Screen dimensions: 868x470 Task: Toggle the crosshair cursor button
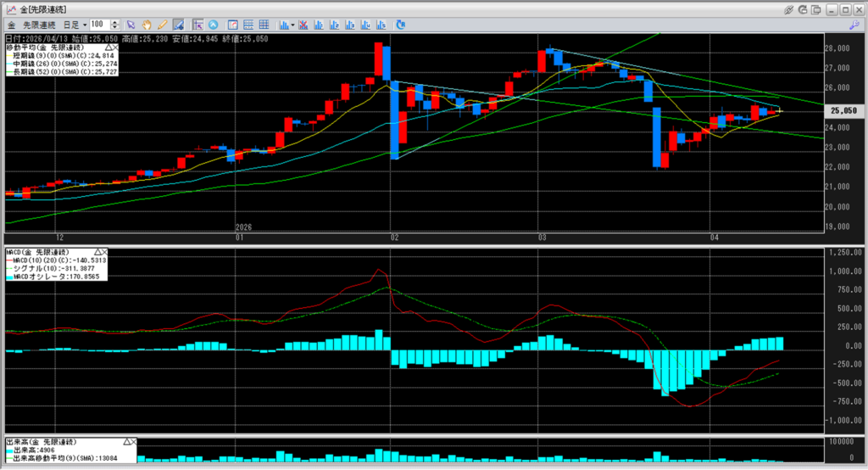pyautogui.click(x=198, y=25)
